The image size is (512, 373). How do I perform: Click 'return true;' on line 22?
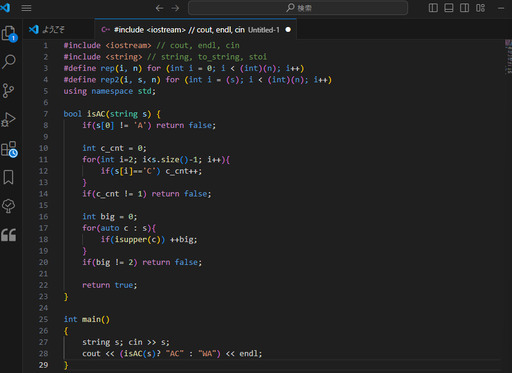(110, 285)
